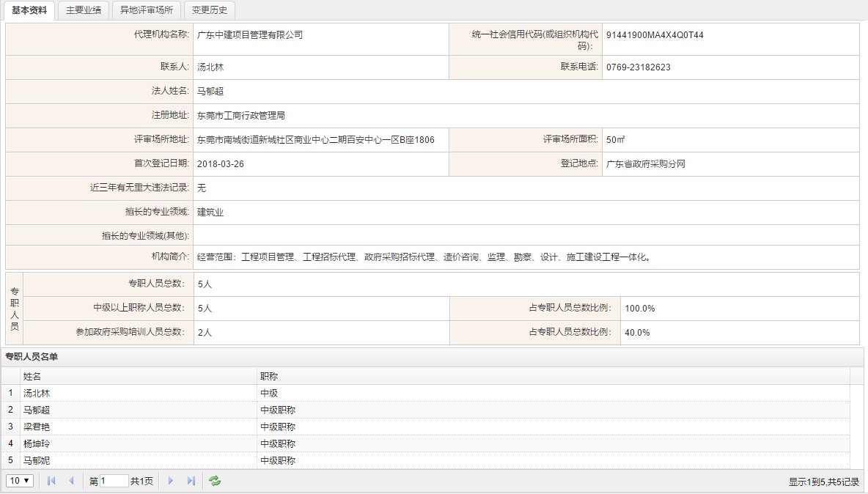
Task: Click phone number 0769-23182623
Action: tap(639, 67)
